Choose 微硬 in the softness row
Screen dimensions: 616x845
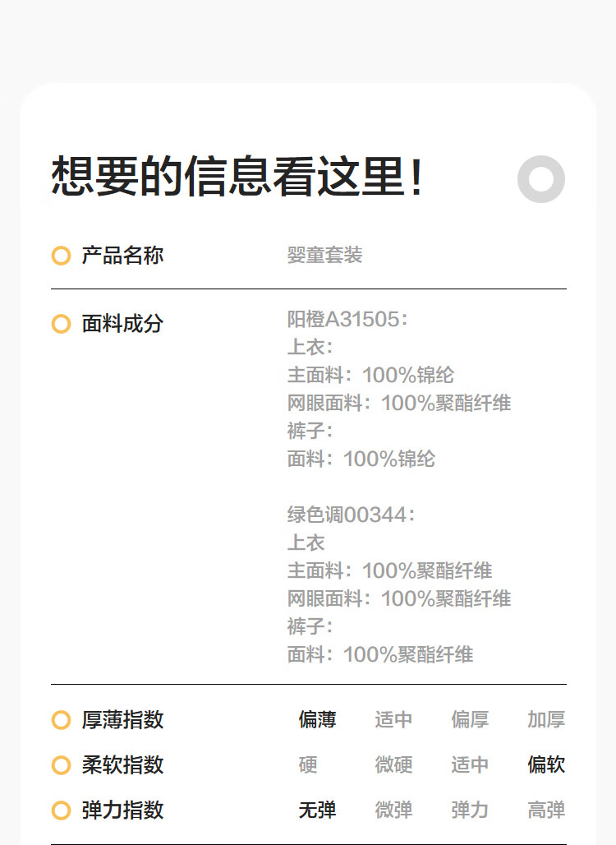393,765
